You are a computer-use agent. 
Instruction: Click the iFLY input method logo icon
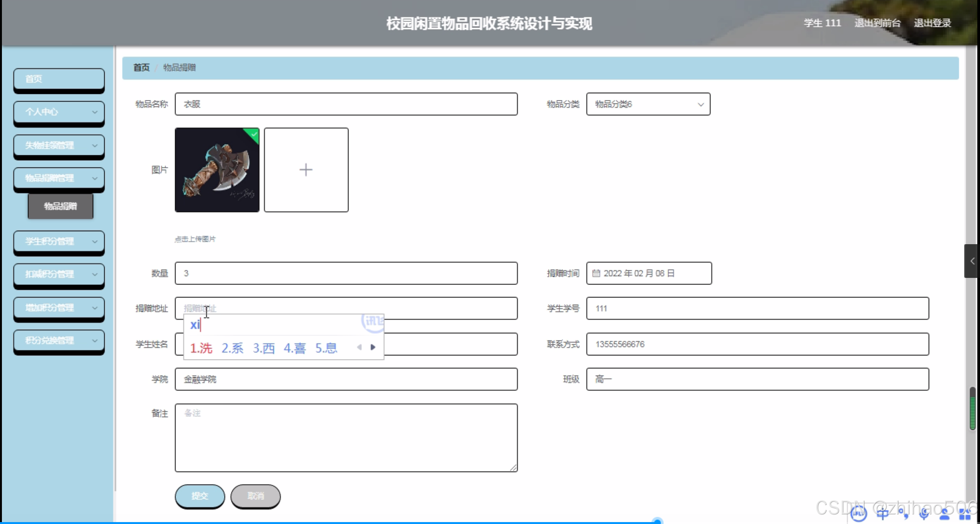pyautogui.click(x=859, y=514)
